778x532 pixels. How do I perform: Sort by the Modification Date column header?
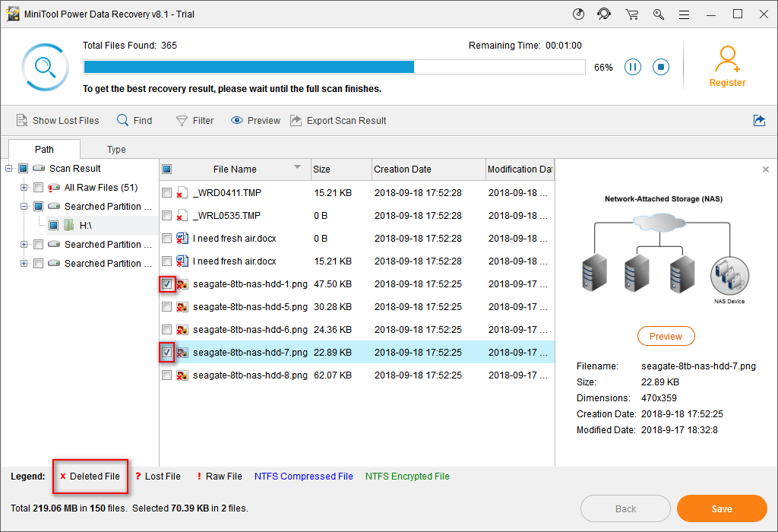click(520, 169)
